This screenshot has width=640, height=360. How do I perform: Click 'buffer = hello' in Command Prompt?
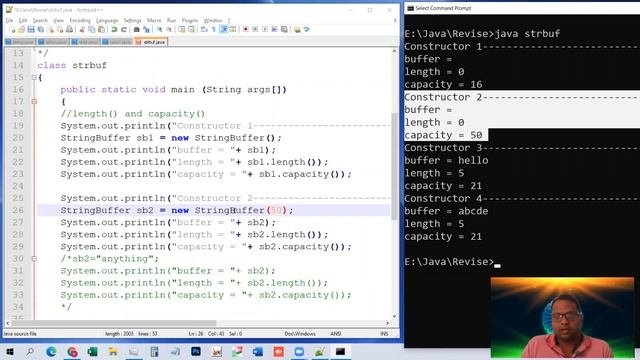446,160
